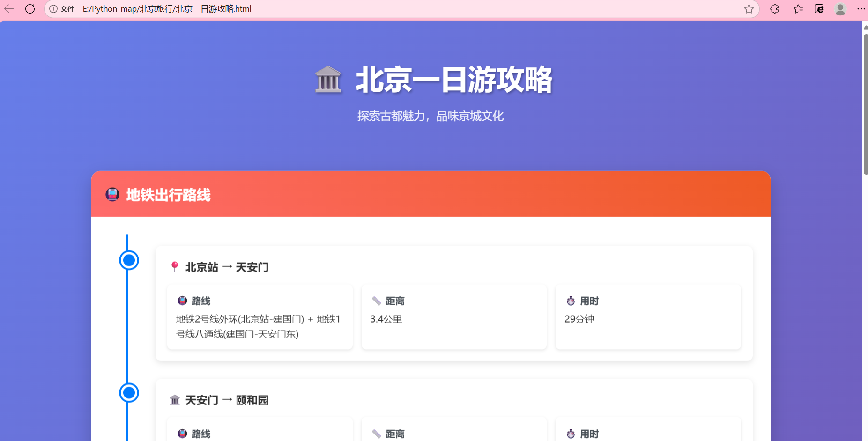868x441 pixels.
Task: Open the browser extensions puzzle icon
Action: click(775, 9)
